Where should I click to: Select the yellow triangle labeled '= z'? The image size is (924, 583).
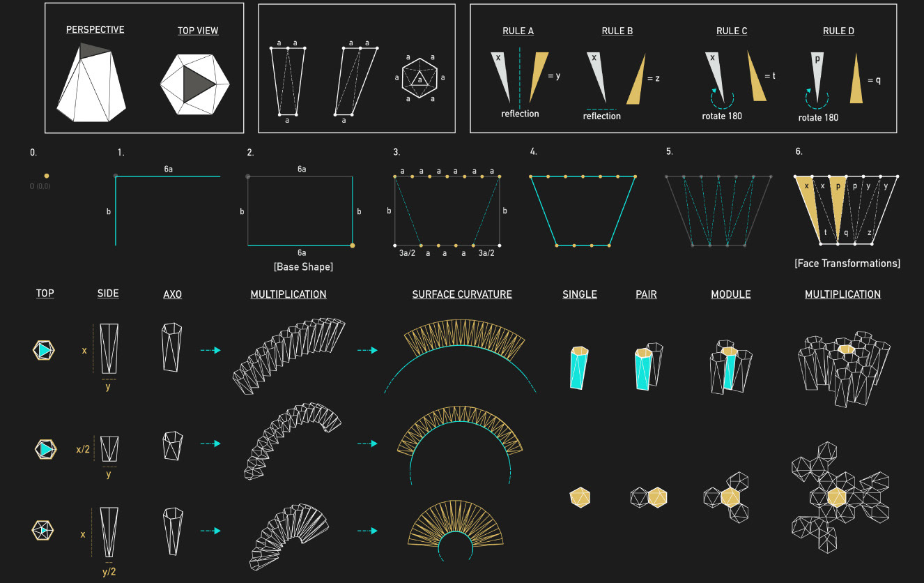[x=636, y=79]
